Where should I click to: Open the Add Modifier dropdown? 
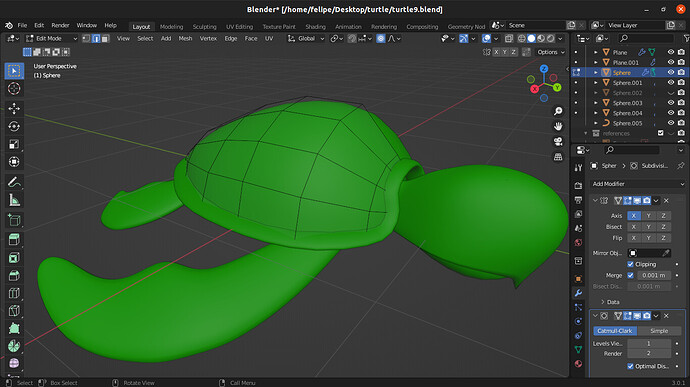coord(638,184)
